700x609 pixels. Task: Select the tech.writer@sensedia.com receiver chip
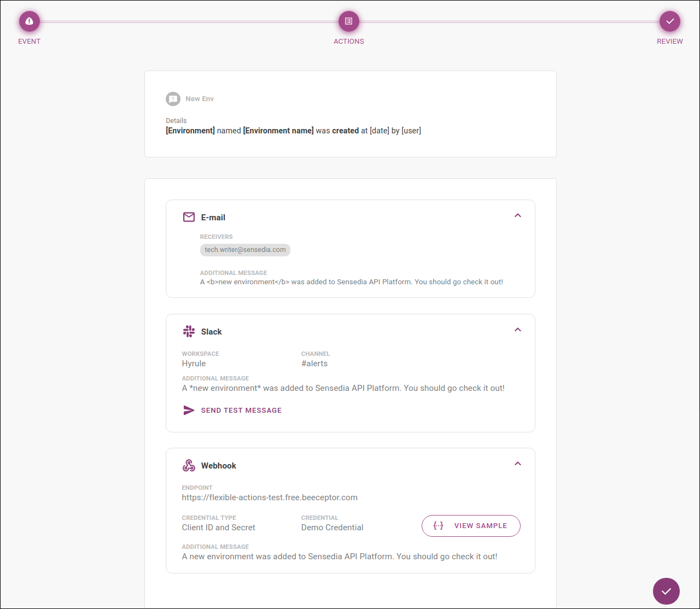point(245,250)
